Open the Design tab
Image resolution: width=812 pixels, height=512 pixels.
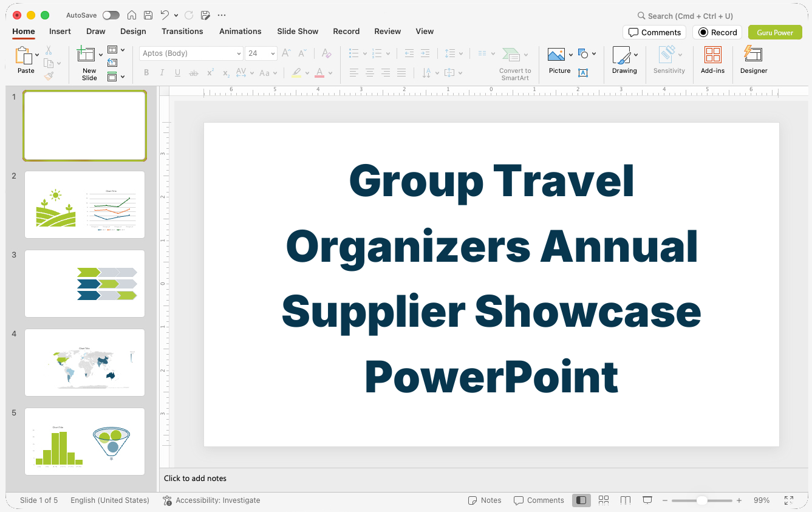(133, 32)
